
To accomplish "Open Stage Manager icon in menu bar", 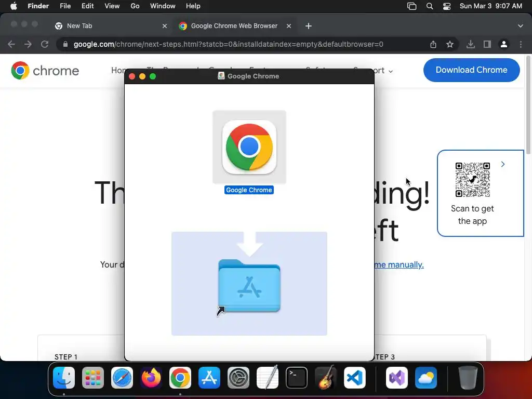I will 411,6.
